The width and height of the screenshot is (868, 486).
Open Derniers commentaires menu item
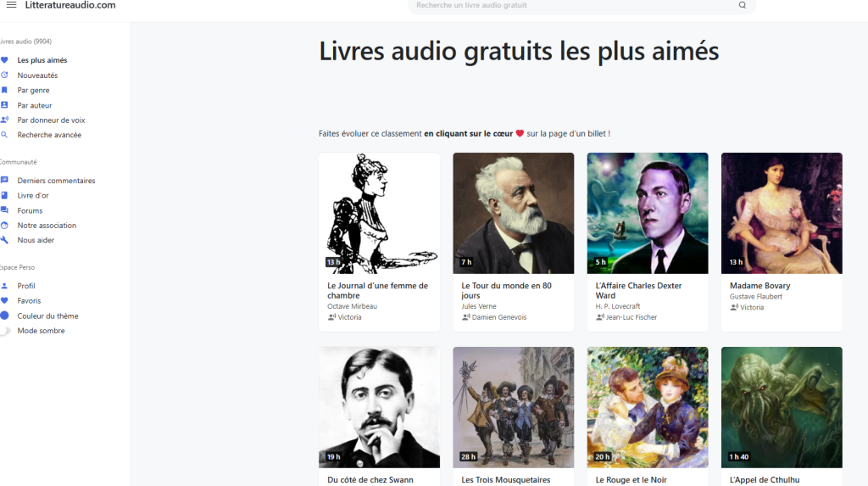point(56,181)
